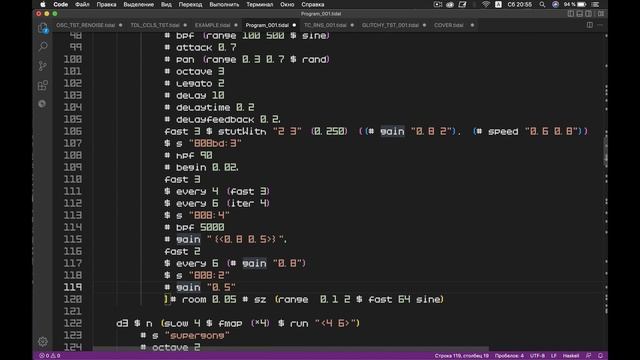Open macOS Control Center icon
Screen dimensions: 640x360
(596, 4)
